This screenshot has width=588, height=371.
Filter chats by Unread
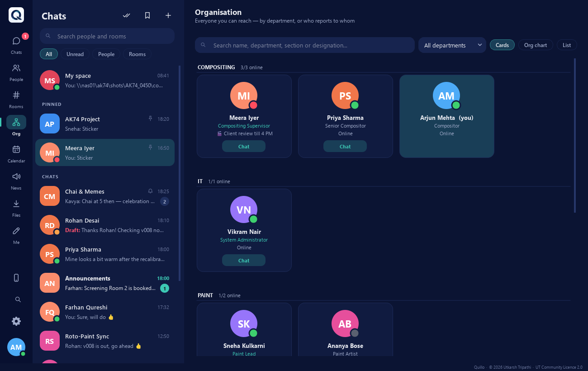(x=75, y=54)
